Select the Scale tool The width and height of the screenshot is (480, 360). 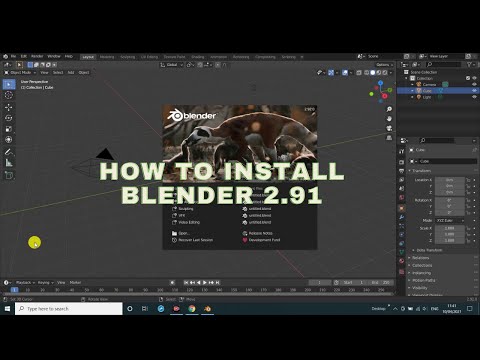9,129
